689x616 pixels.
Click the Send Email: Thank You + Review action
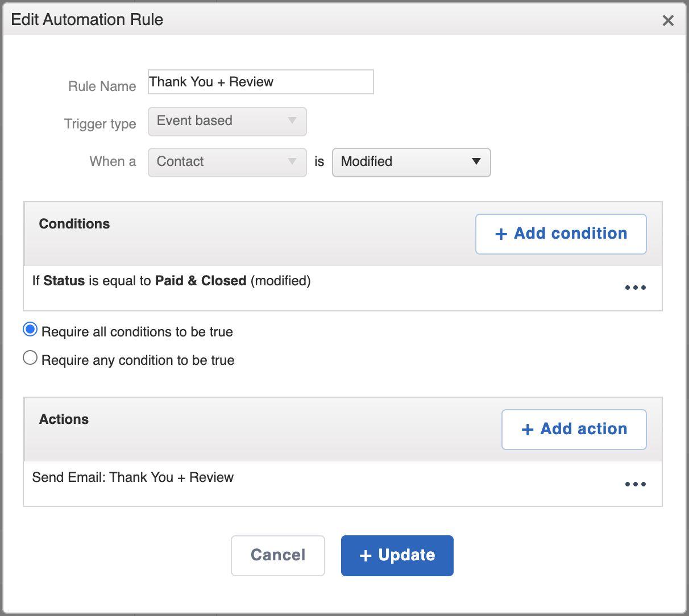tap(133, 477)
